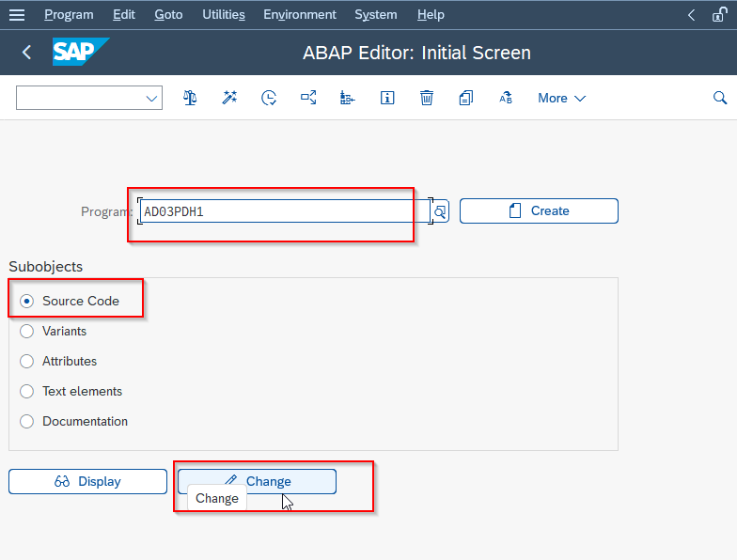Click the Where-used list icon

pyautogui.click(x=308, y=98)
